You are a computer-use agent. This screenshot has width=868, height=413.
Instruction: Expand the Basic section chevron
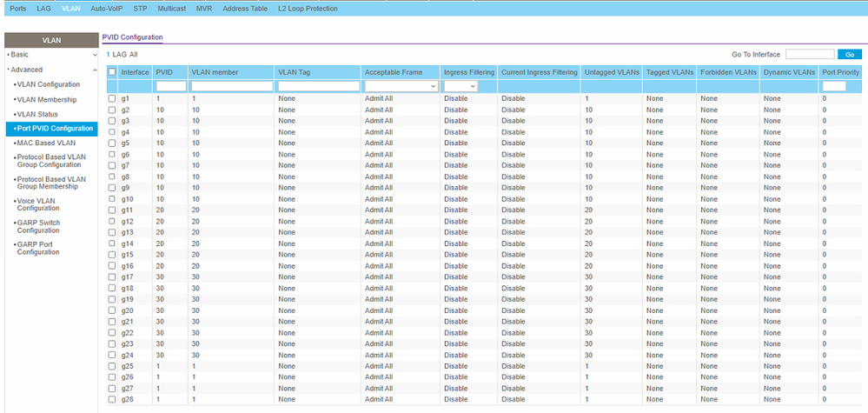(x=95, y=55)
